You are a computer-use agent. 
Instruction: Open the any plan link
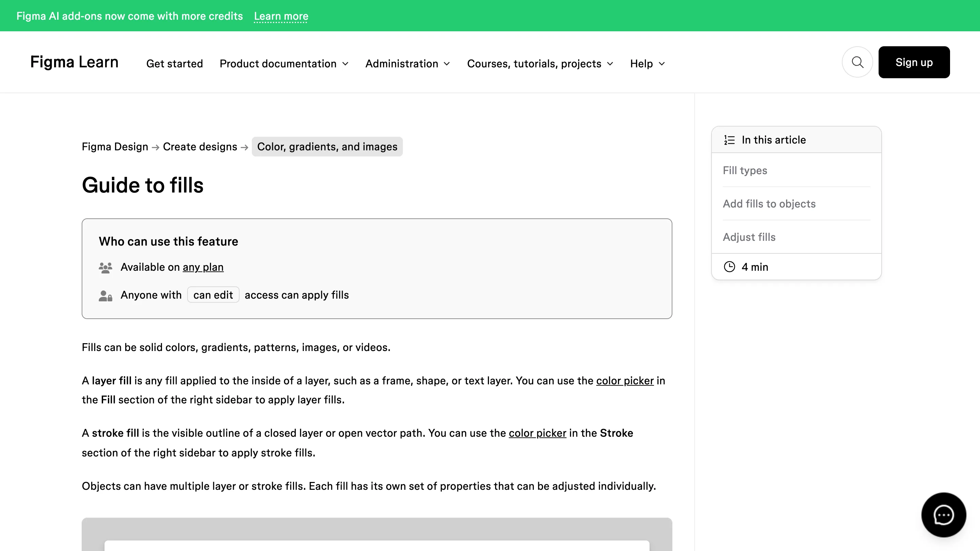coord(203,267)
